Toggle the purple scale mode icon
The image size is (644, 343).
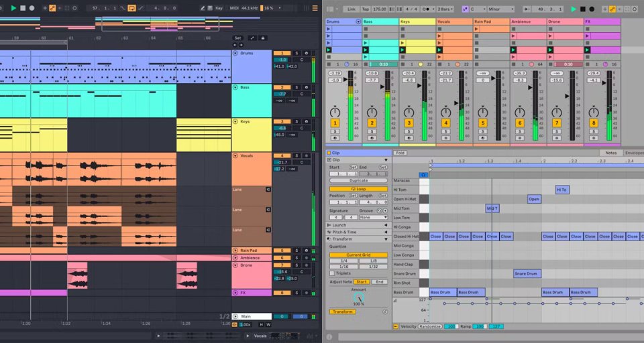click(x=466, y=9)
